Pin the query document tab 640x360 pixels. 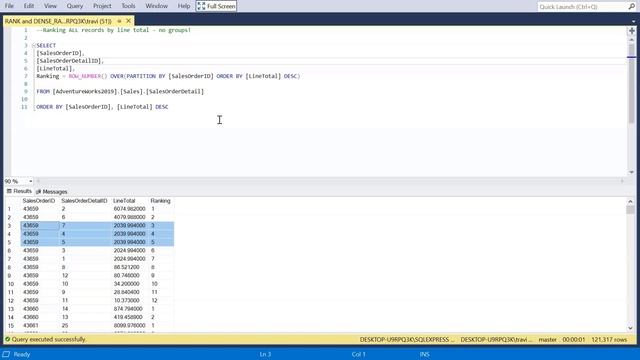[119, 21]
